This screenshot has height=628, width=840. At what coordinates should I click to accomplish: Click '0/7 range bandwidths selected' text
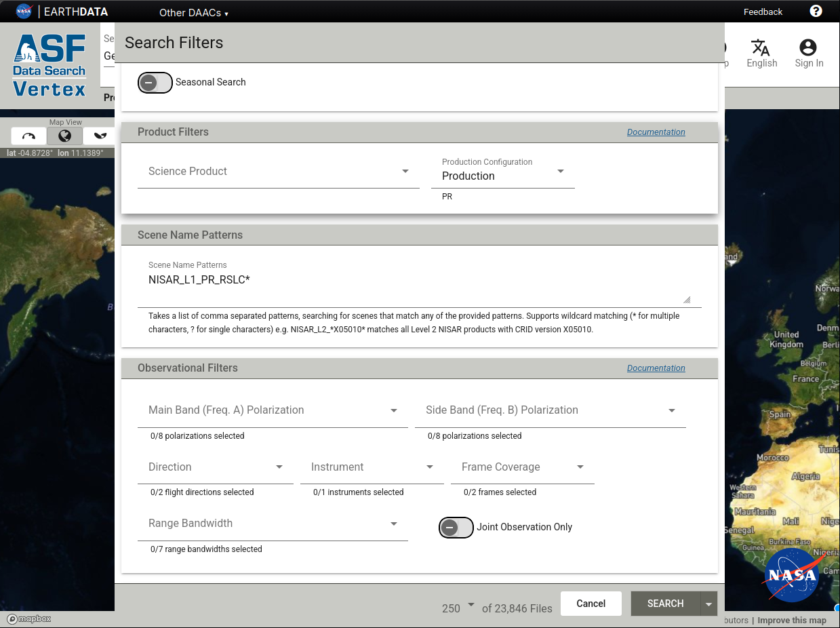pyautogui.click(x=206, y=549)
